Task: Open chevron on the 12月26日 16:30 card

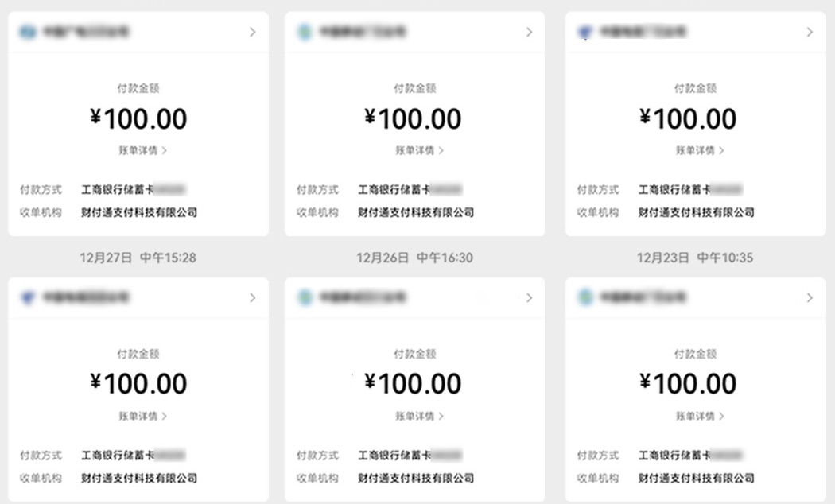Action: point(530,298)
